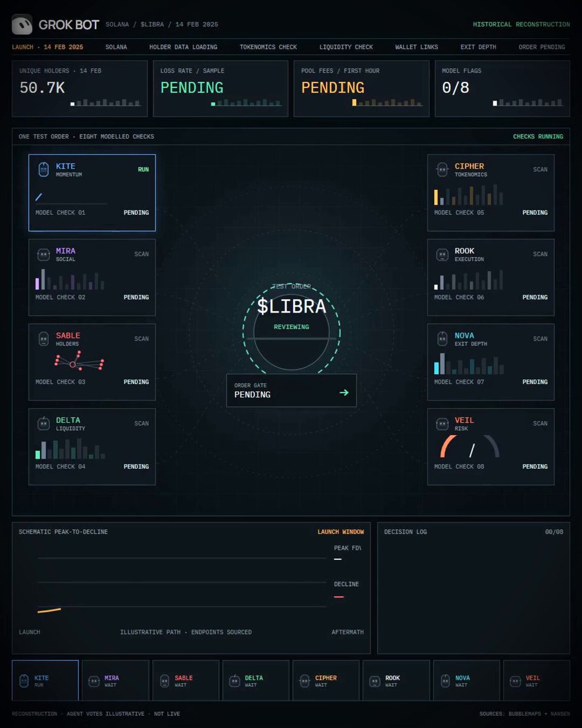Click the Decline legend entry

tap(346, 590)
